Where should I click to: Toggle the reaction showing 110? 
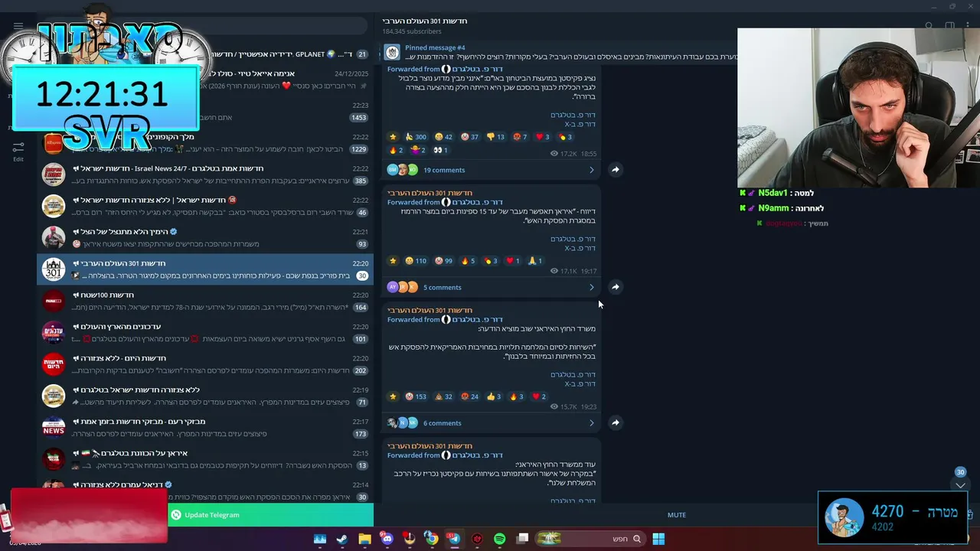tap(416, 261)
